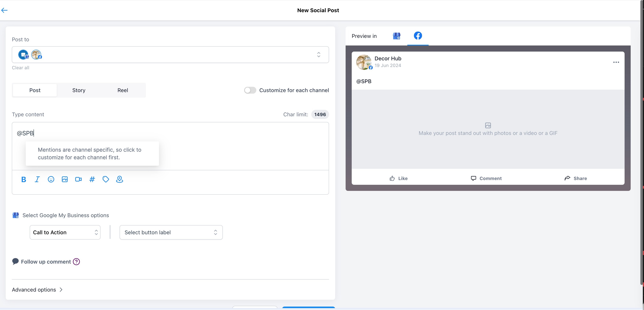Open Follow up comment help icon

[x=76, y=261]
